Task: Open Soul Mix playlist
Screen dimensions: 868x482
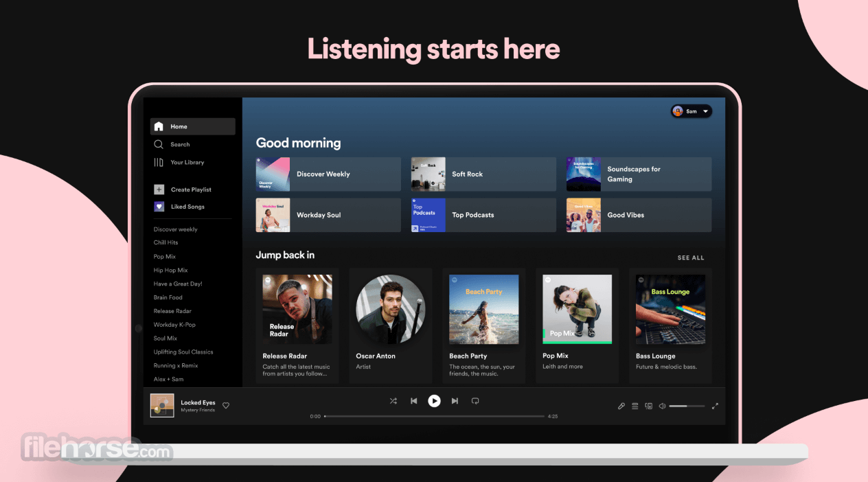Action: pos(165,338)
